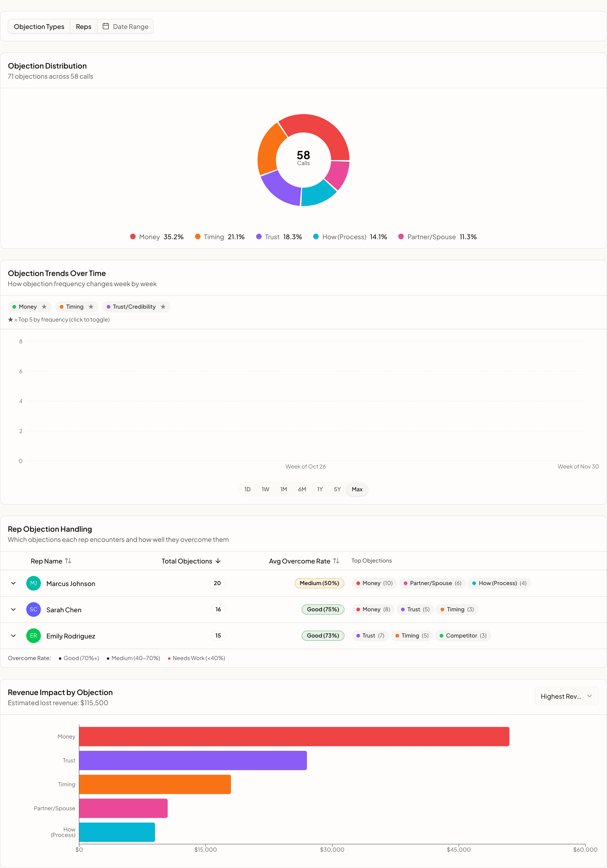Click the How (Process) legend item 14.1%

click(350, 237)
